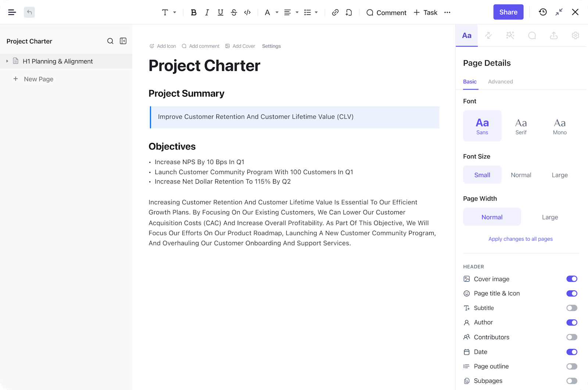Open the Settings tab above the page title
588x390 pixels.
click(x=271, y=46)
